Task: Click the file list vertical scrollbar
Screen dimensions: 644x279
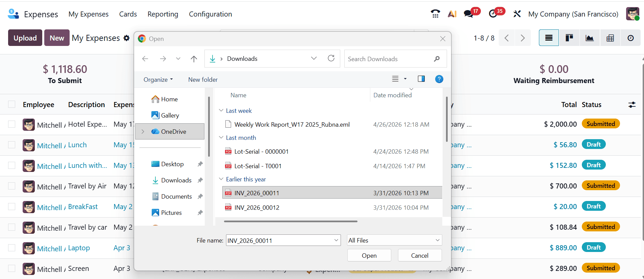Action: pos(447,119)
